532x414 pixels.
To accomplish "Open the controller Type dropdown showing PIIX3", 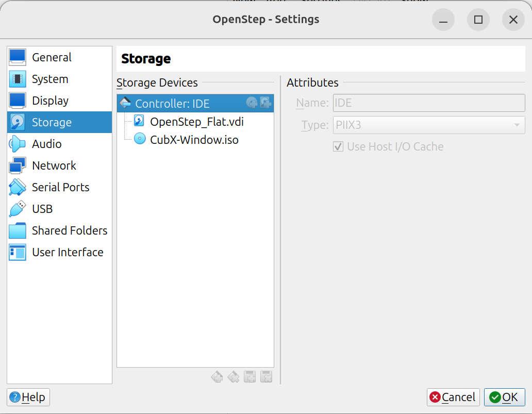I will [x=429, y=125].
